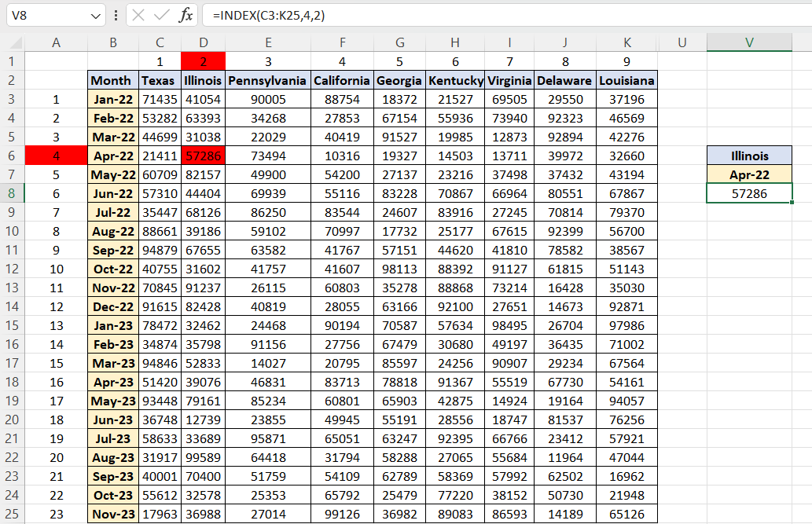Screen dimensions: 812x524
Task: Click the number 1 above Texas
Action: (x=160, y=61)
